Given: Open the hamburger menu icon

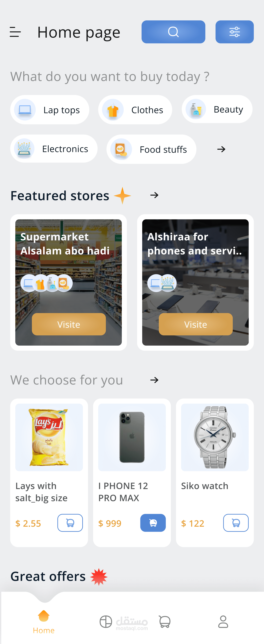Looking at the screenshot, I should [x=15, y=32].
